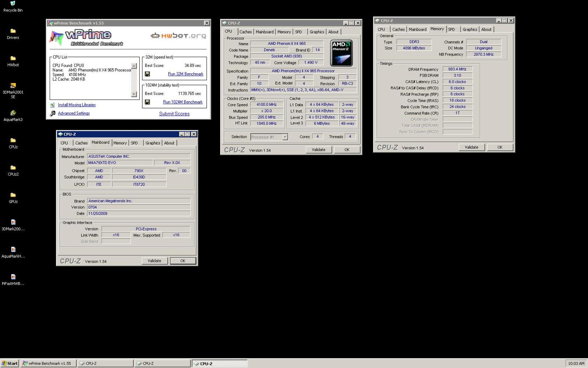The height and width of the screenshot is (368, 588).
Task: Open Memory tab in the Mainboard CPU-Z window
Action: click(x=120, y=143)
